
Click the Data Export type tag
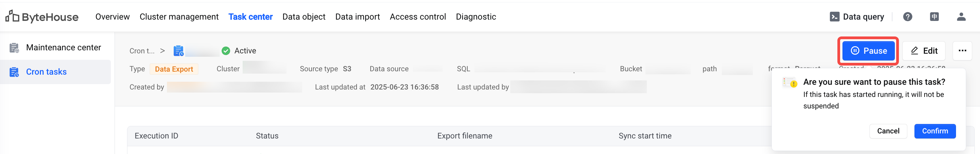(174, 69)
